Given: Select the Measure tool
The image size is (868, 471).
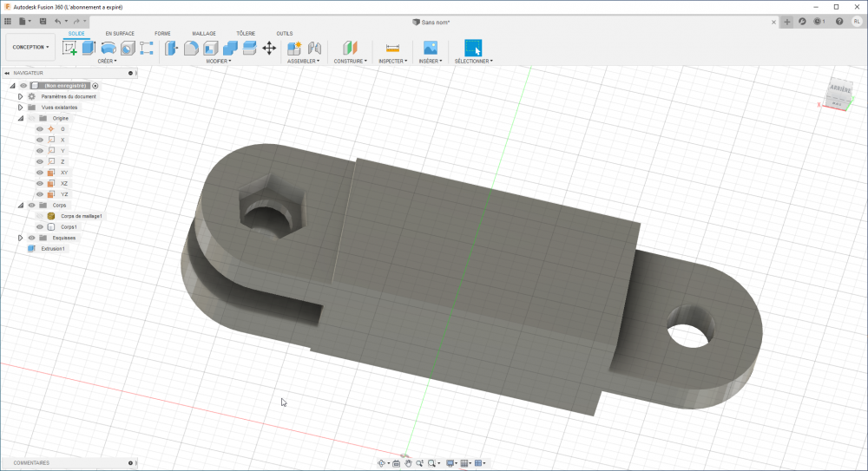Looking at the screenshot, I should [392, 49].
